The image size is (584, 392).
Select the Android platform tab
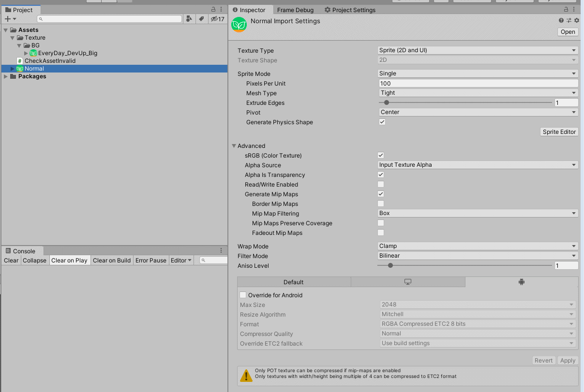[x=522, y=282]
